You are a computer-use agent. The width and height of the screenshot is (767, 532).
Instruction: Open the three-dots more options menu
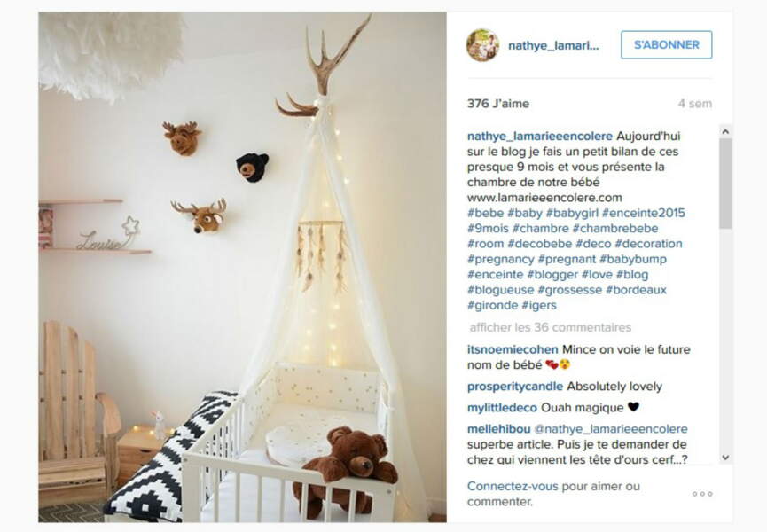pos(702,494)
